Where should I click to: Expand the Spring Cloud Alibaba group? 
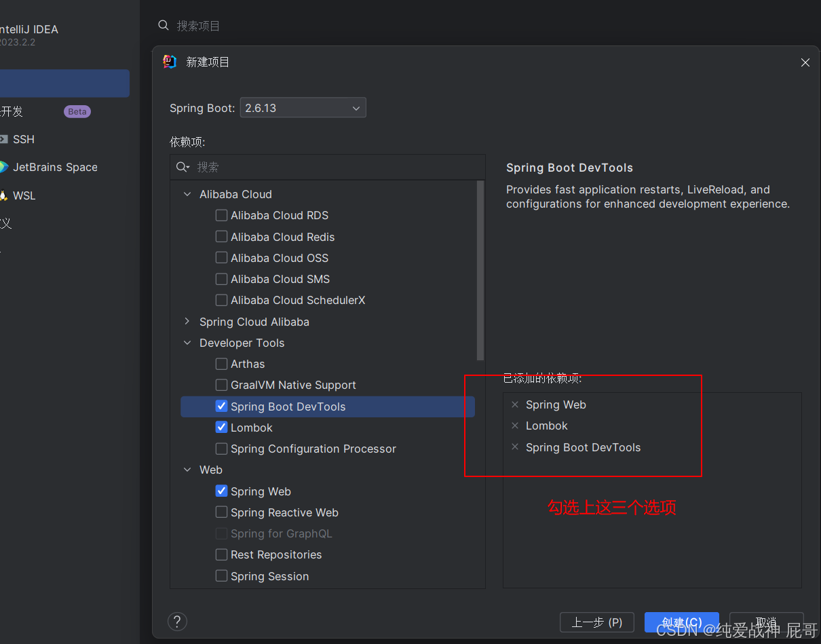[187, 322]
